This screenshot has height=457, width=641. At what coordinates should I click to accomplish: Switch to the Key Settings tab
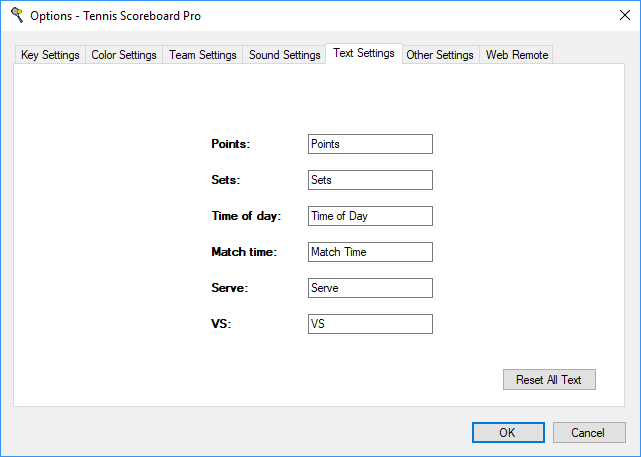point(50,55)
